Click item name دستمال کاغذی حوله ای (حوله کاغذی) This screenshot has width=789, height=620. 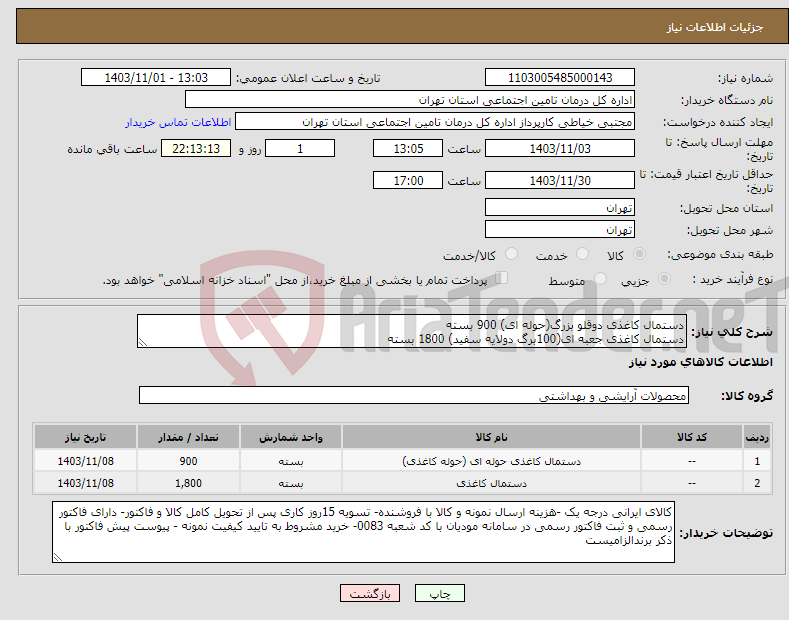pyautogui.click(x=491, y=461)
